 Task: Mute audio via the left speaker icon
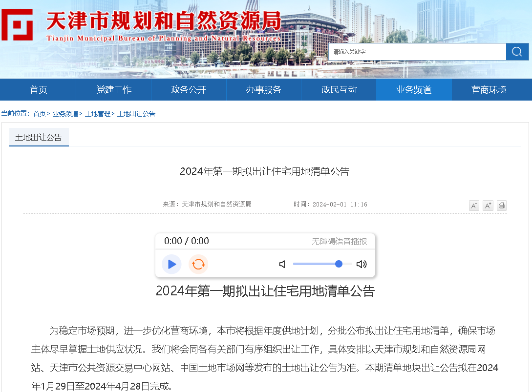282,264
